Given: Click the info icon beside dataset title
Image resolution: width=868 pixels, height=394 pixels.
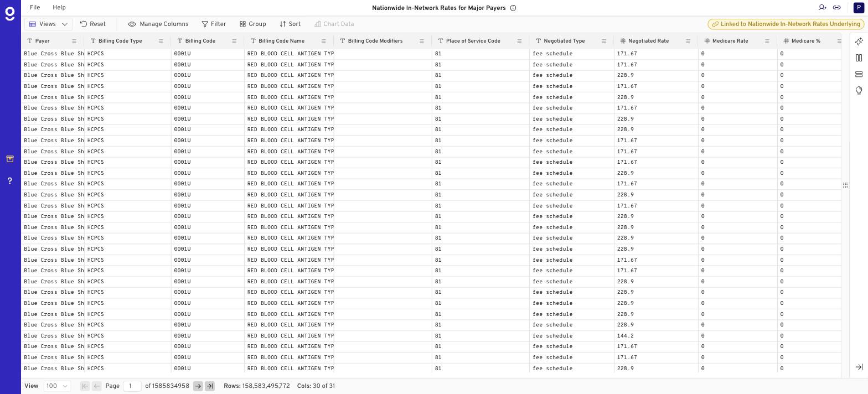Looking at the screenshot, I should [x=513, y=8].
